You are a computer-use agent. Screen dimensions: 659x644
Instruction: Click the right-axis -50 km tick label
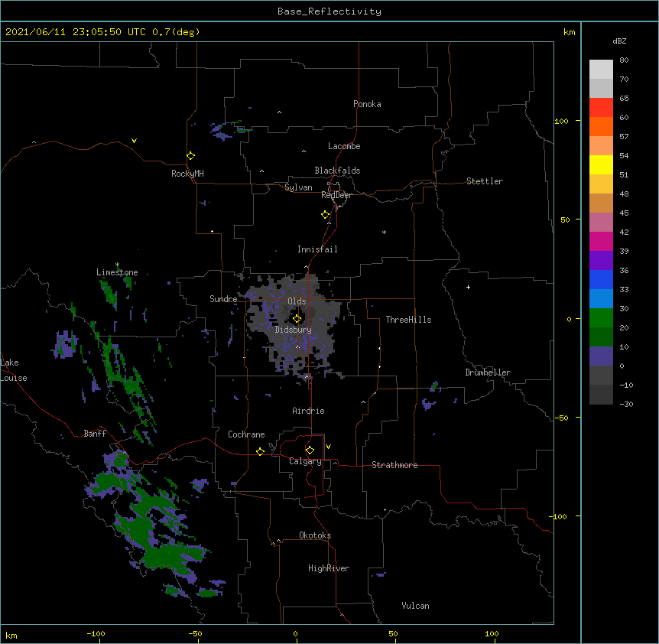pos(561,418)
